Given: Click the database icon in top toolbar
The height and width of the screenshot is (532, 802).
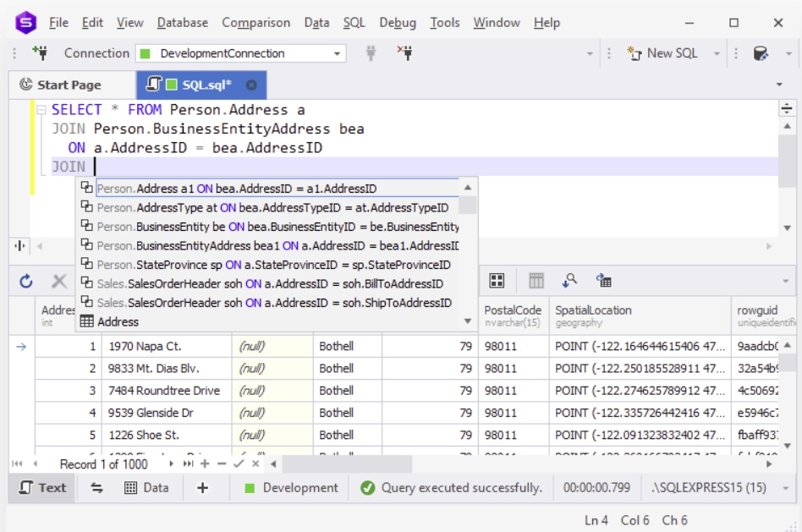Looking at the screenshot, I should point(761,53).
